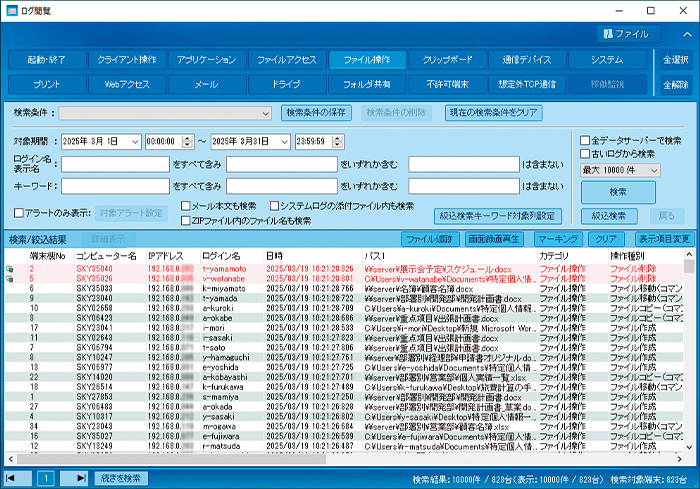Screen dimensions: 700x489
Task: Select the アプリケーション log category
Action: [207, 60]
